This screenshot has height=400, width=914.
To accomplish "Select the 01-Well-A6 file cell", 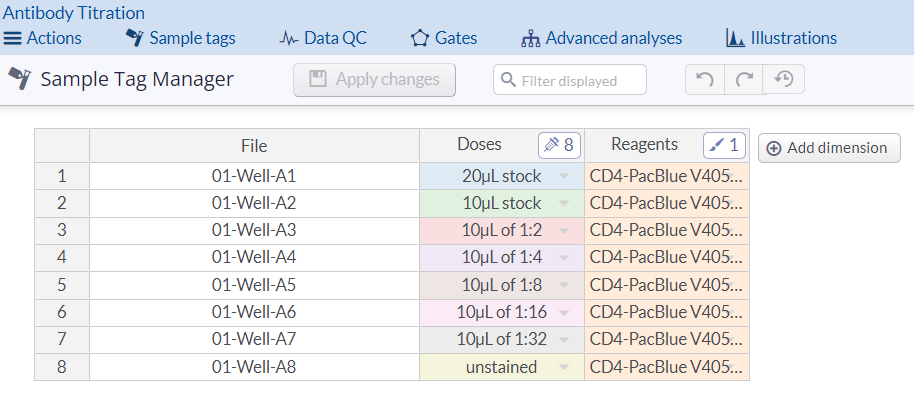I will 254,313.
